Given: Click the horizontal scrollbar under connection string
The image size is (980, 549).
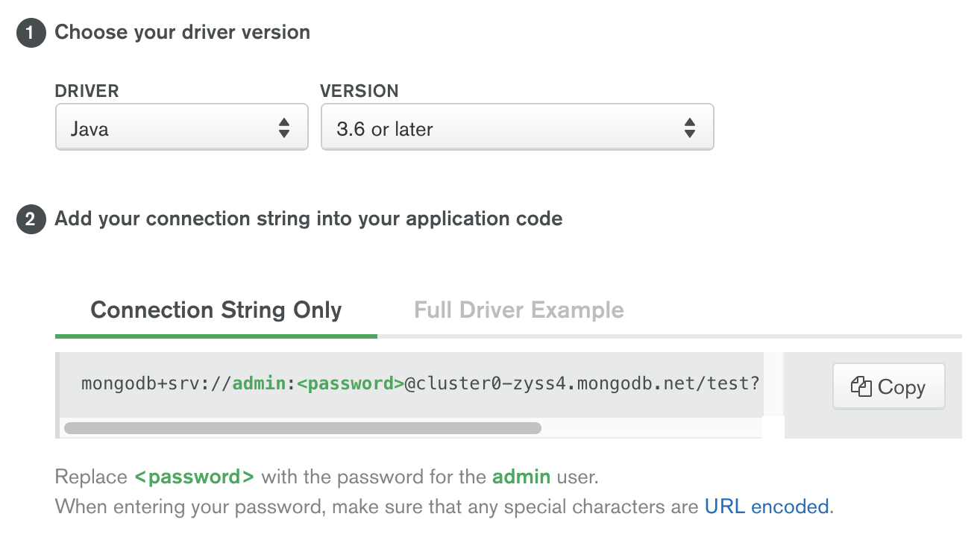Looking at the screenshot, I should pos(302,428).
